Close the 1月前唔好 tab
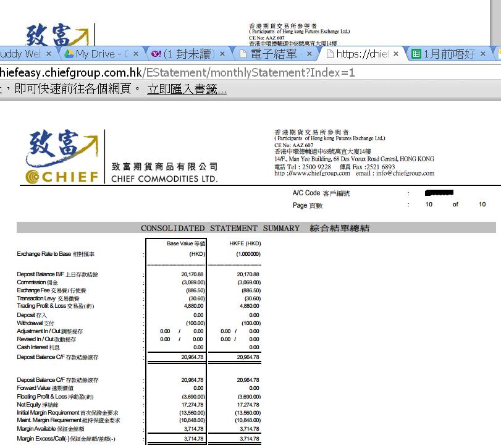 [x=483, y=54]
